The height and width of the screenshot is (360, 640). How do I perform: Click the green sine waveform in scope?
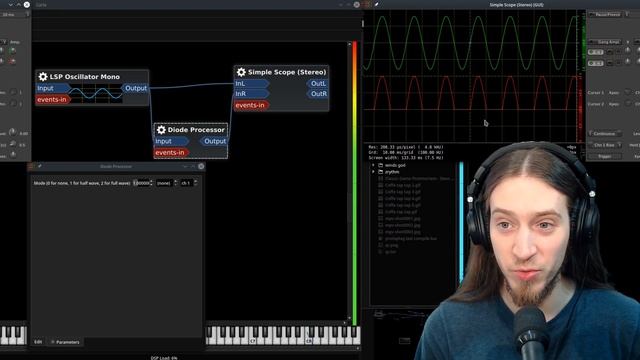[469, 43]
